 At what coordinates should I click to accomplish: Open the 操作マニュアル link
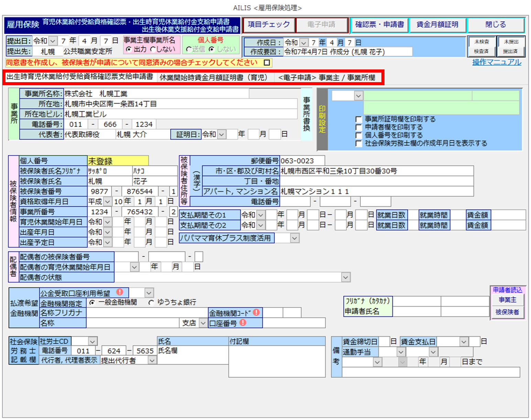(496, 62)
